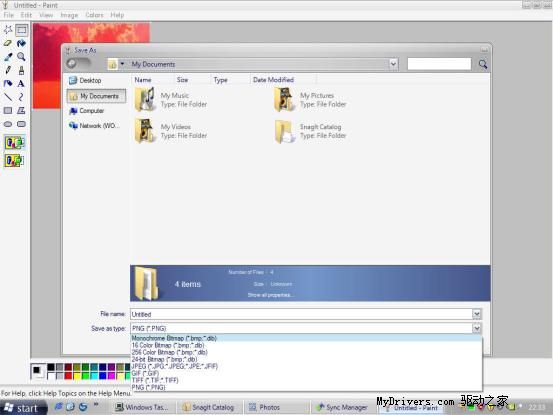Viewport: 553px width, 415px height.
Task: Choose PNG file type at list bottom
Action: (x=306, y=387)
